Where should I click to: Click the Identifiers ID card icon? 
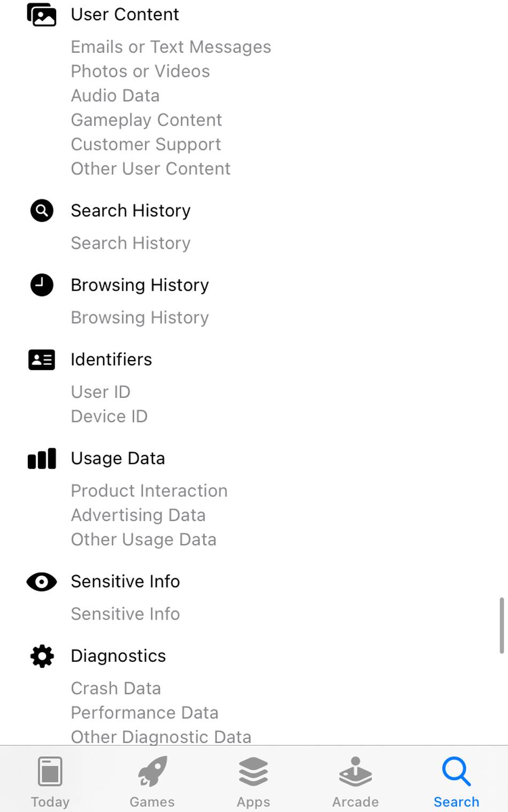tap(42, 360)
